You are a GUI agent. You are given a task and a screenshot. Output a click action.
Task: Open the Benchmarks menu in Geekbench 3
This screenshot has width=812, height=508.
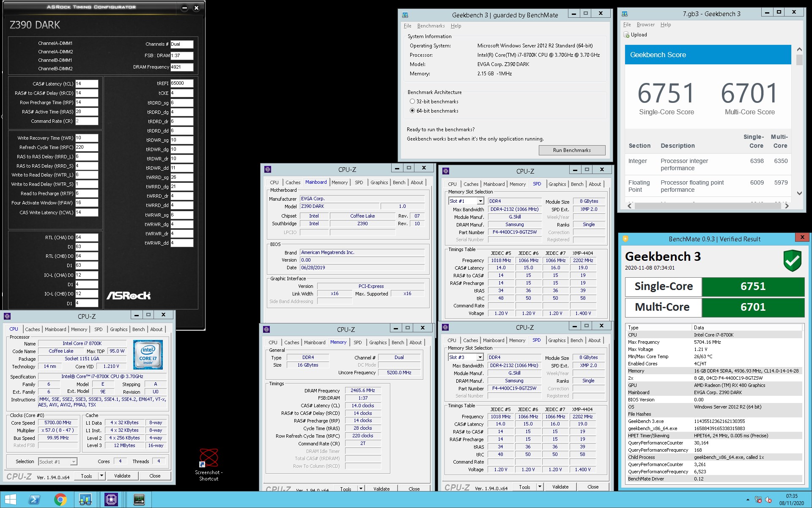[x=431, y=26]
